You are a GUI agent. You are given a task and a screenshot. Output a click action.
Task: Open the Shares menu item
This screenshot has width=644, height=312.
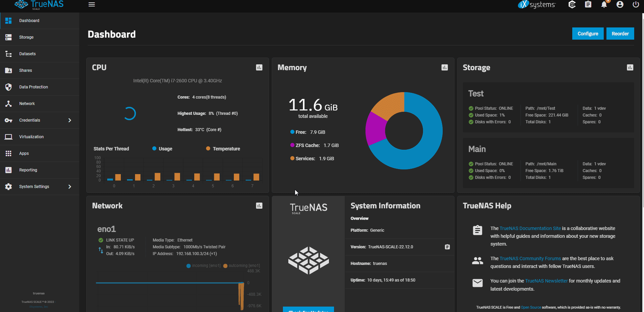(40, 70)
